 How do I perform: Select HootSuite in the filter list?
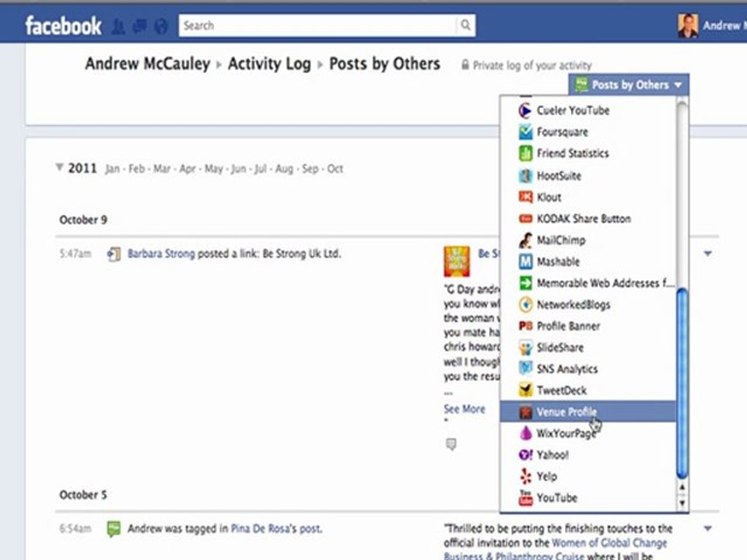pyautogui.click(x=588, y=176)
